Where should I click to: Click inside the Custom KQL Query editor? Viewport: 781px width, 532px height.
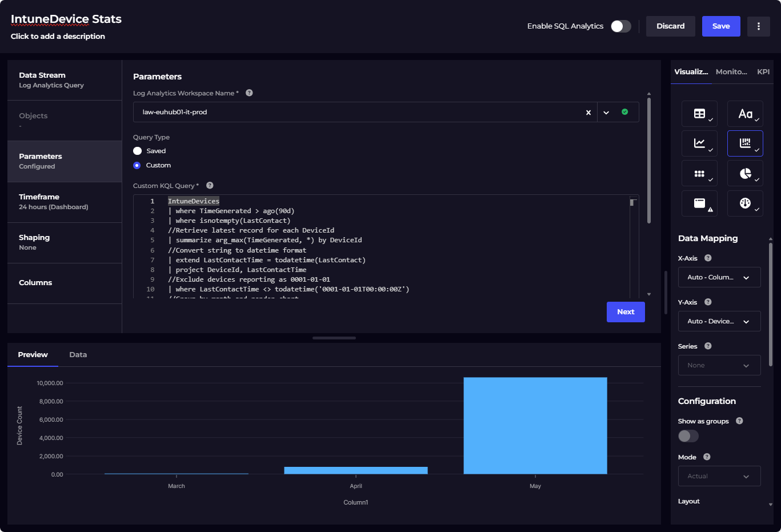(x=386, y=246)
